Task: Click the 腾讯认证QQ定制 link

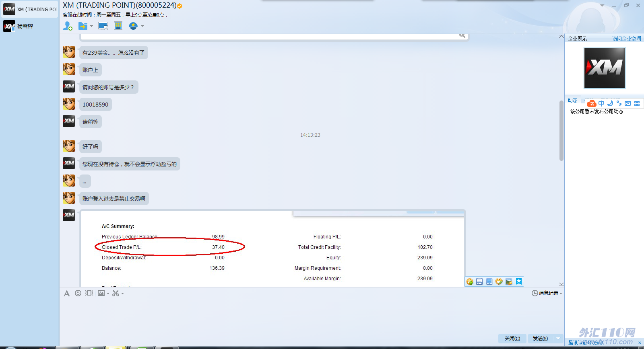Action: [x=586, y=343]
